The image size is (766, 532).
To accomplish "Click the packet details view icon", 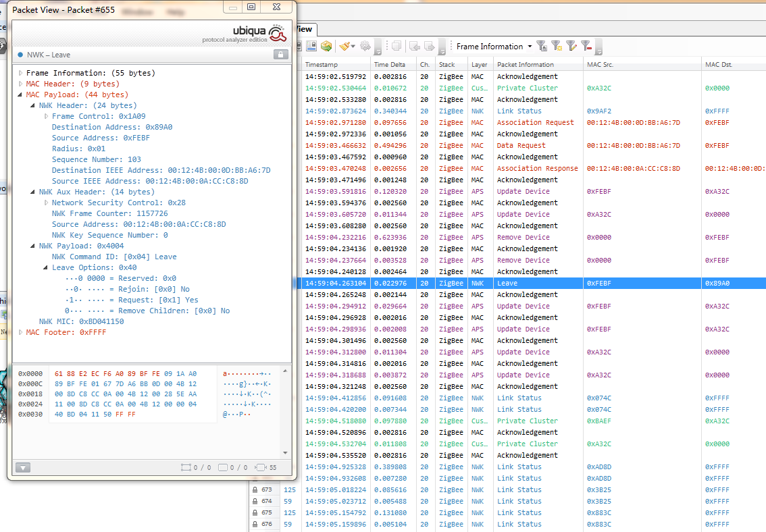I will (x=311, y=47).
